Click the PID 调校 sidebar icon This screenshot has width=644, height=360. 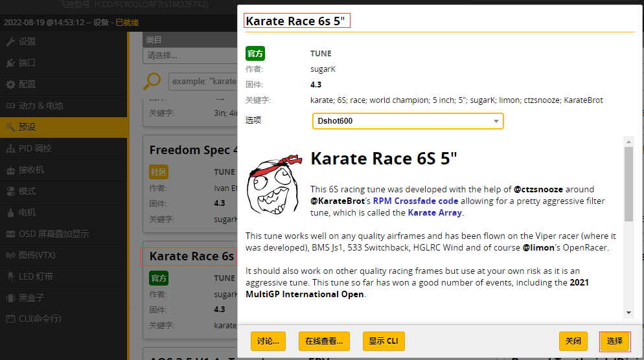point(10,149)
